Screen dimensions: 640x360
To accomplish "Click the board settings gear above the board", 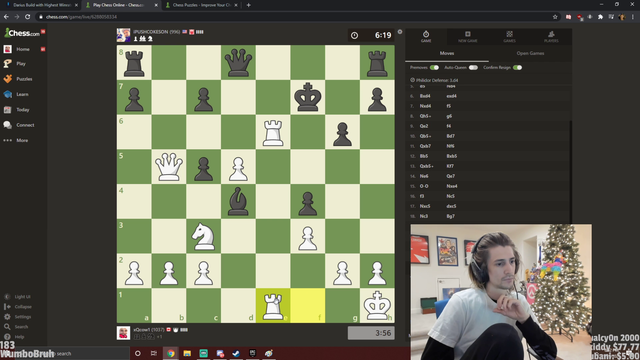I will [x=400, y=32].
